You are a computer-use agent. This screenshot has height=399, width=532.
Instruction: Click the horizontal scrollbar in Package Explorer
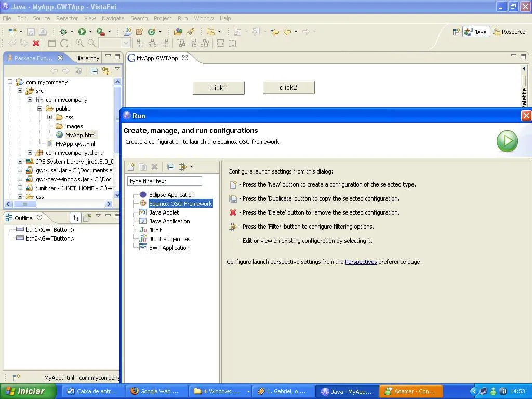[x=59, y=204]
